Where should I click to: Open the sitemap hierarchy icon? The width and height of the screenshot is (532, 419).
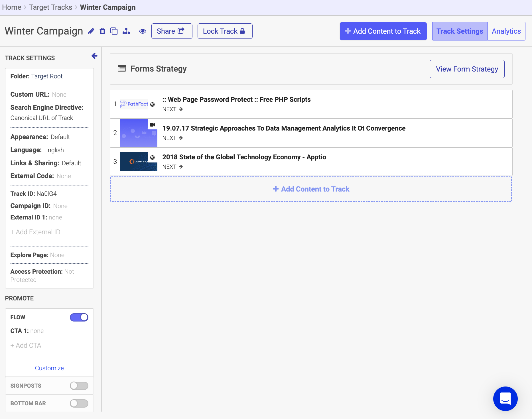coord(126,31)
